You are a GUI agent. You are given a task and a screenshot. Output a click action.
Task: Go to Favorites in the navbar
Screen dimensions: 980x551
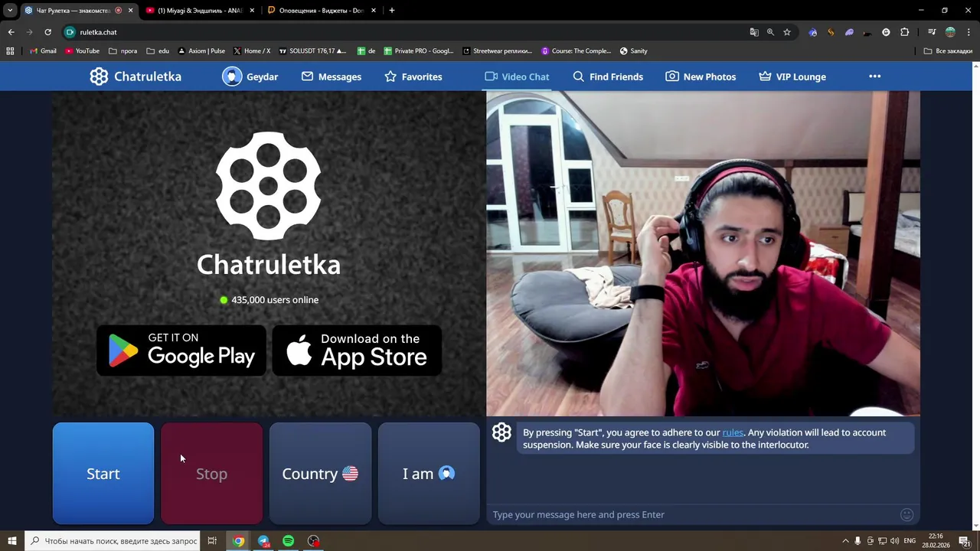[x=413, y=77]
